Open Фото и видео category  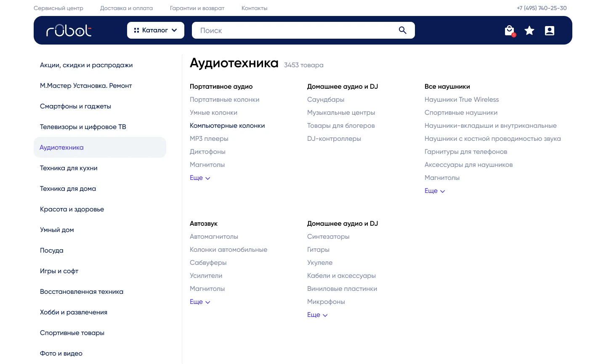click(61, 353)
